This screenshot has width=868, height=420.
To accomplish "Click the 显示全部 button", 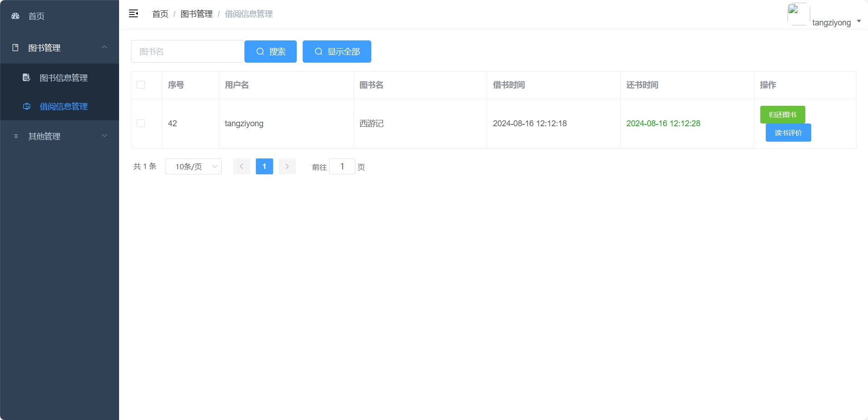I will 337,51.
